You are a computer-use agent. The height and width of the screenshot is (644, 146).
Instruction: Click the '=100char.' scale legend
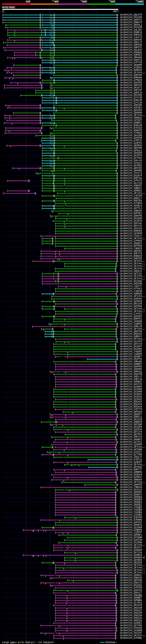[x=111, y=642]
